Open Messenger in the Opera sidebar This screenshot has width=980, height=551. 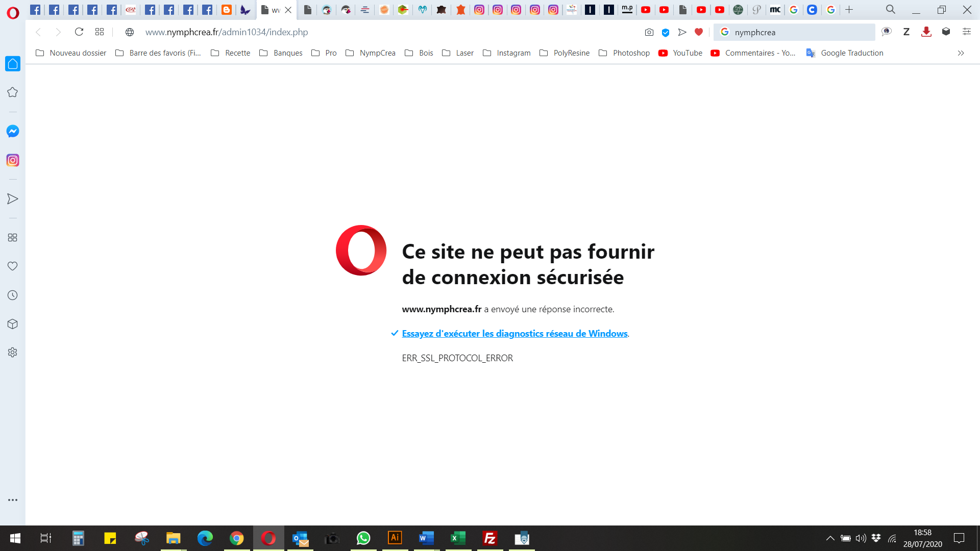click(x=13, y=131)
